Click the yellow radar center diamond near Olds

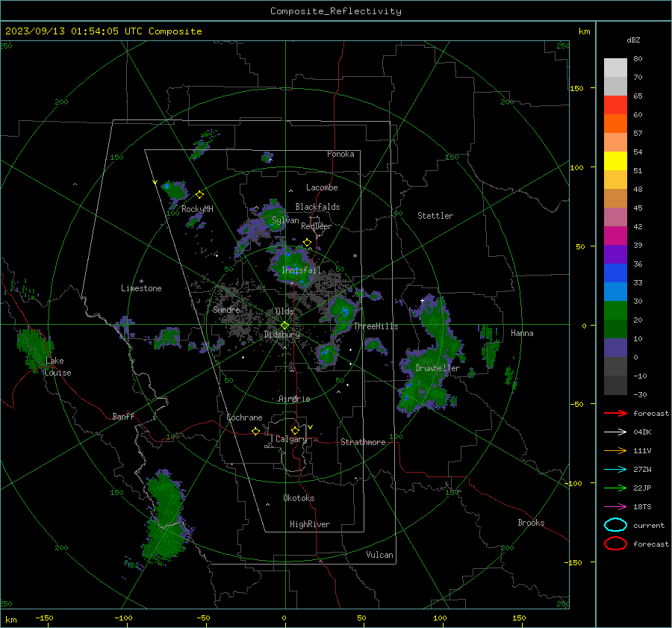(284, 326)
